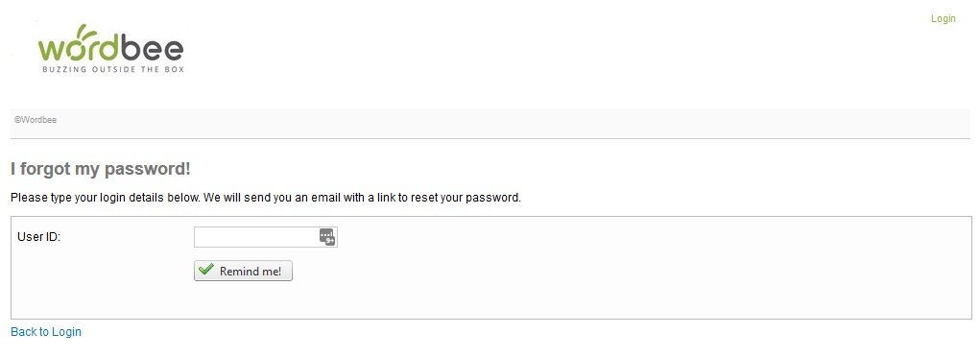Click the green "word" part of the logo

[76, 49]
